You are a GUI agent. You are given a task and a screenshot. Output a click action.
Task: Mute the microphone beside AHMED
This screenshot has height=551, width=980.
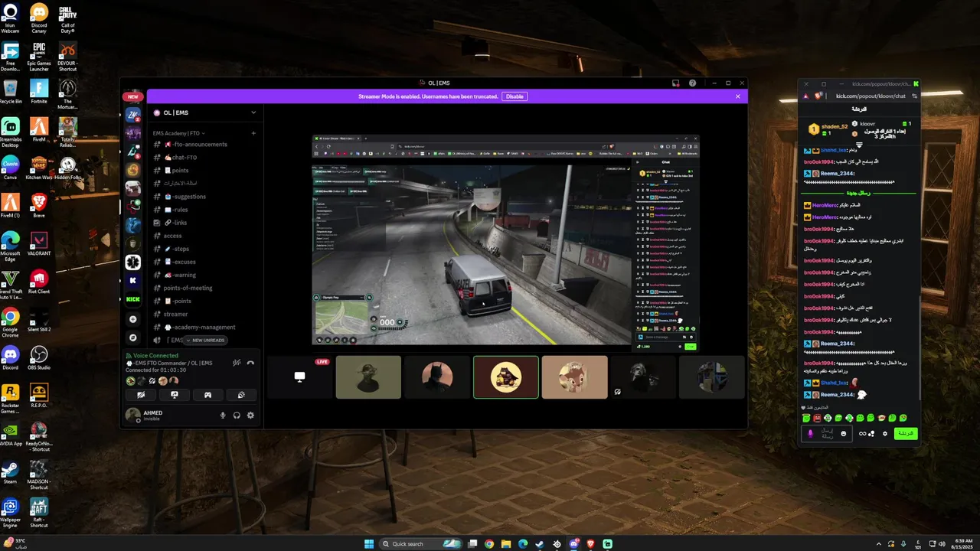[x=223, y=416]
